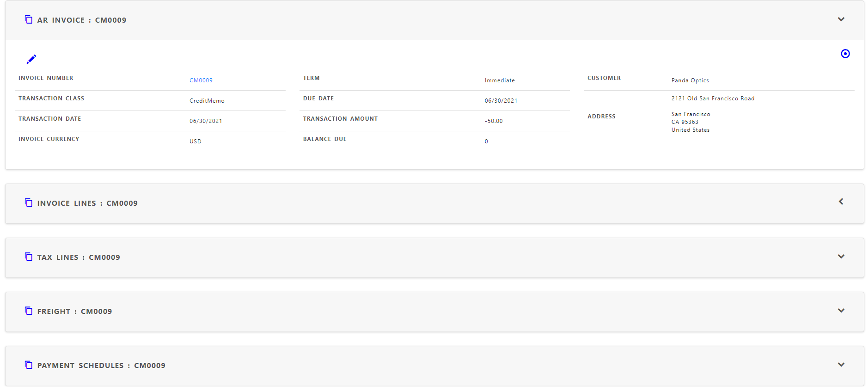Select the CA 95363 address line
Viewport: 868px width, 387px height.
click(x=685, y=122)
